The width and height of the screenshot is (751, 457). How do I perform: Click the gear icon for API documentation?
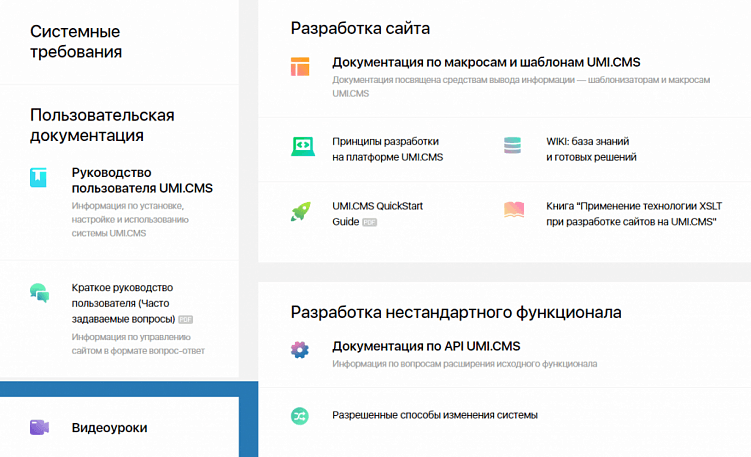[300, 350]
